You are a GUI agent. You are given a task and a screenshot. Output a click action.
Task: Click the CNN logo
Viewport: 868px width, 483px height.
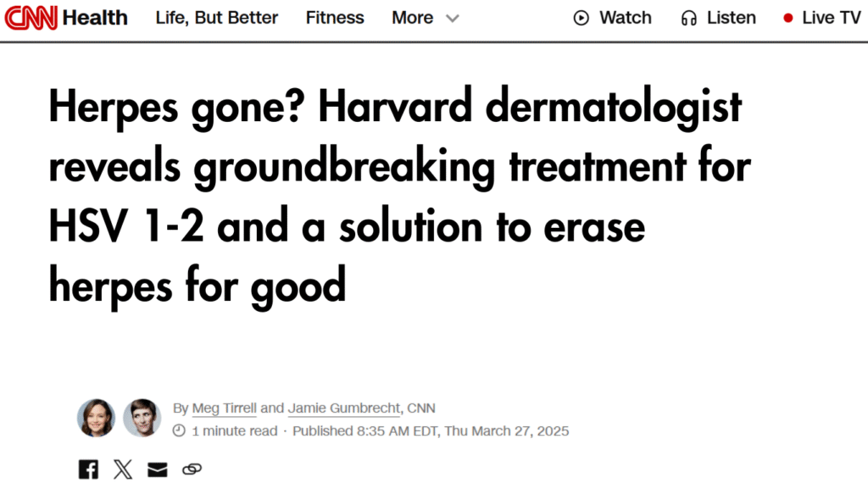click(31, 18)
